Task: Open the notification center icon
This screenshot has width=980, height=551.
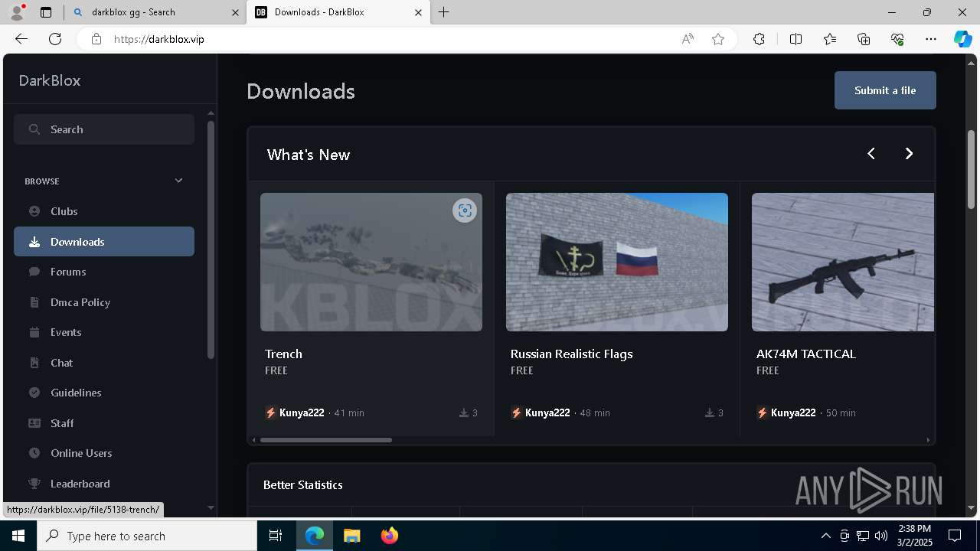Action: tap(955, 536)
